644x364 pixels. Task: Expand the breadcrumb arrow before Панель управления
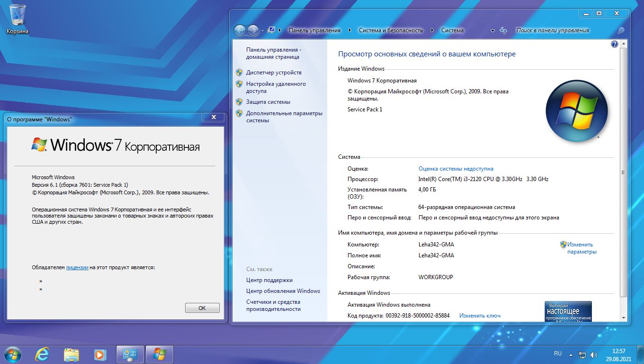coord(280,30)
